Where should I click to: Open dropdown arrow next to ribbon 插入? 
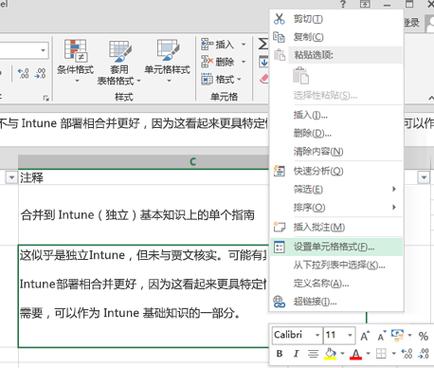pos(243,44)
